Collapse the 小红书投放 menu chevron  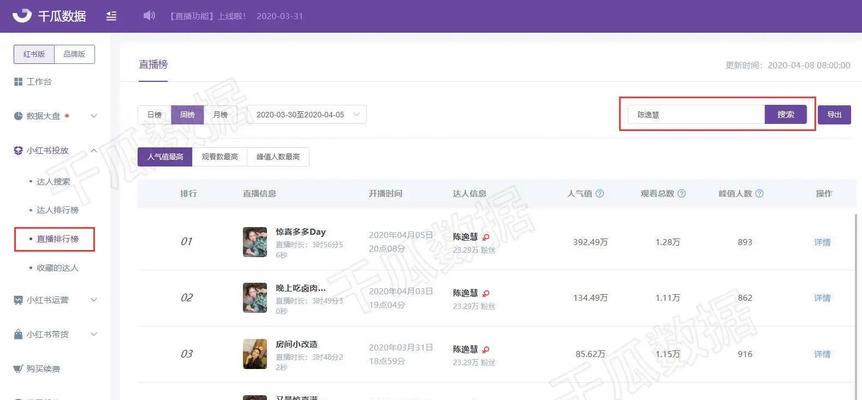pyautogui.click(x=93, y=151)
